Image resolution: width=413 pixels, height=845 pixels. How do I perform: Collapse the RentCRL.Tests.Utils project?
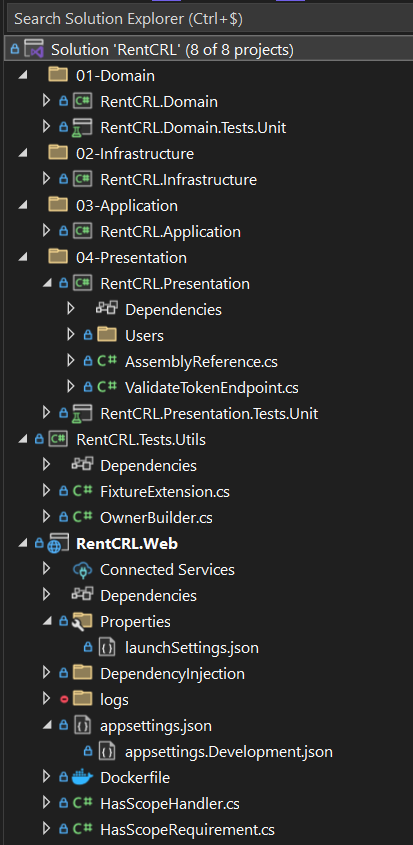click(22, 440)
